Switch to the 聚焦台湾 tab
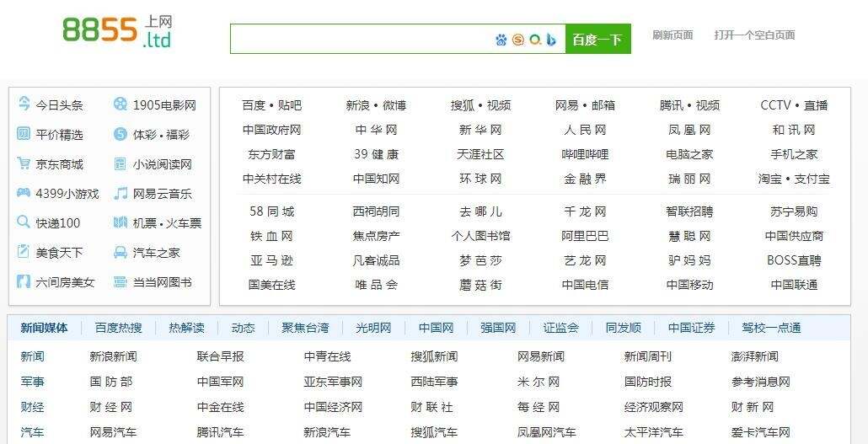Image resolution: width=868 pixels, height=444 pixels. [x=306, y=328]
